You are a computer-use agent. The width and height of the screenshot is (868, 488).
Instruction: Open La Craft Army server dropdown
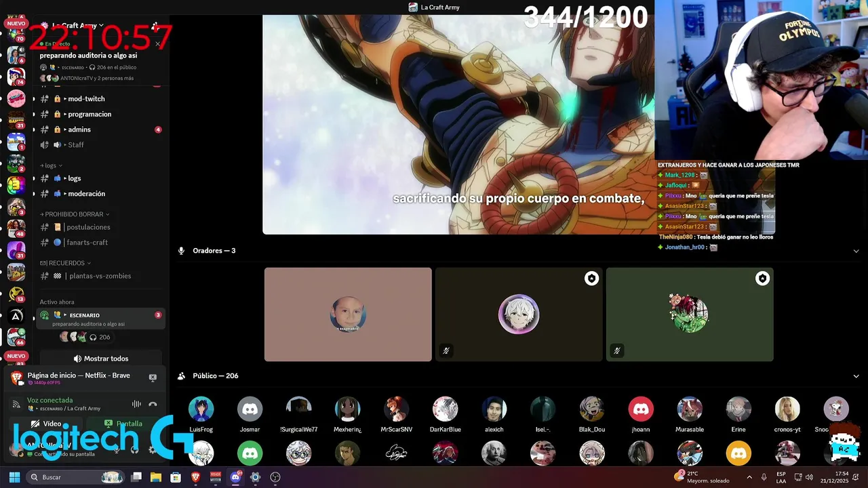coord(78,25)
